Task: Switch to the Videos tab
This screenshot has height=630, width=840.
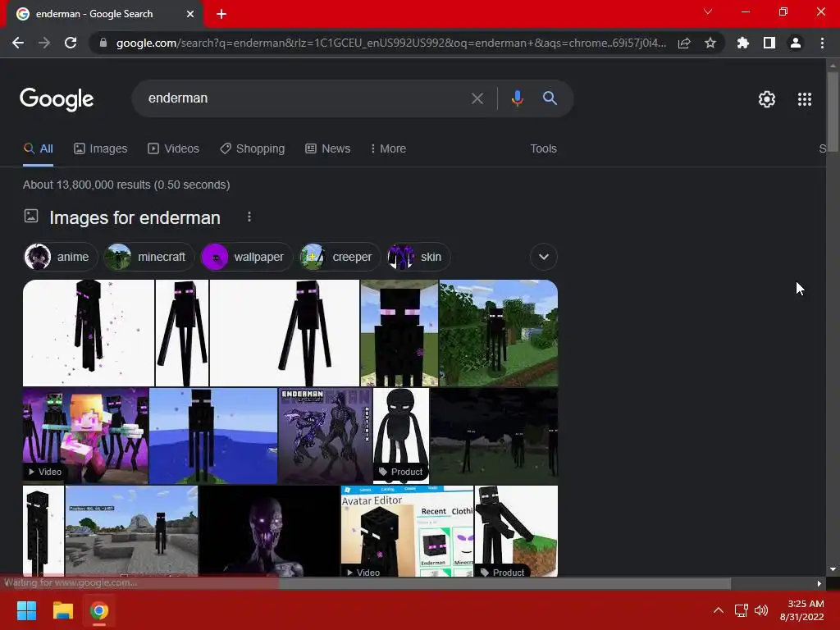Action: click(x=174, y=149)
